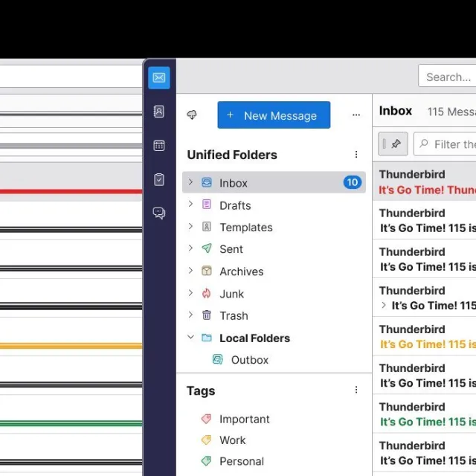This screenshot has width=476, height=476.
Task: Open the red 'It's Go Time! Thun' message
Action: pos(424,181)
